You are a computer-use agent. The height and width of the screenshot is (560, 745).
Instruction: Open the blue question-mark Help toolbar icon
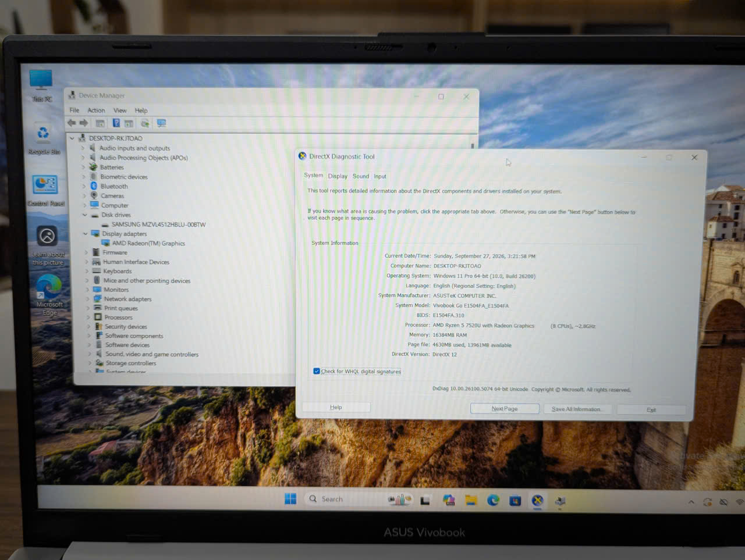pyautogui.click(x=116, y=123)
